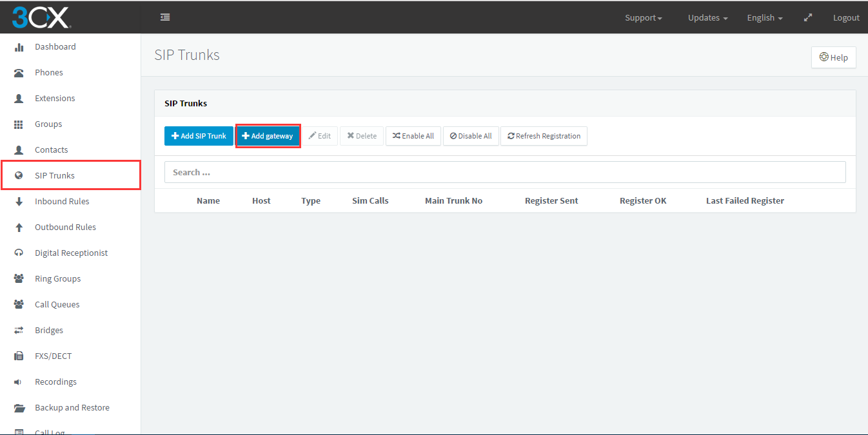Sort by Type column header
This screenshot has width=868, height=435.
(311, 201)
